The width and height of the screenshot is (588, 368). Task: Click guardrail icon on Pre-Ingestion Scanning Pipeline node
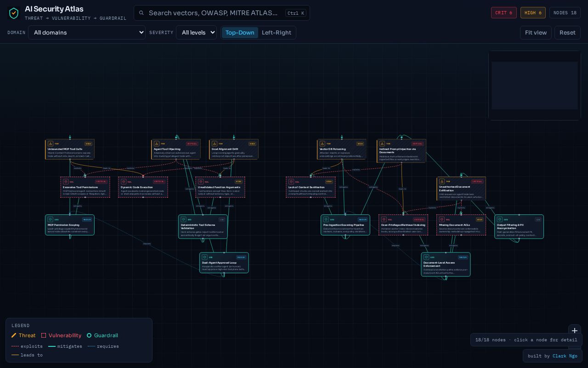[x=326, y=219]
